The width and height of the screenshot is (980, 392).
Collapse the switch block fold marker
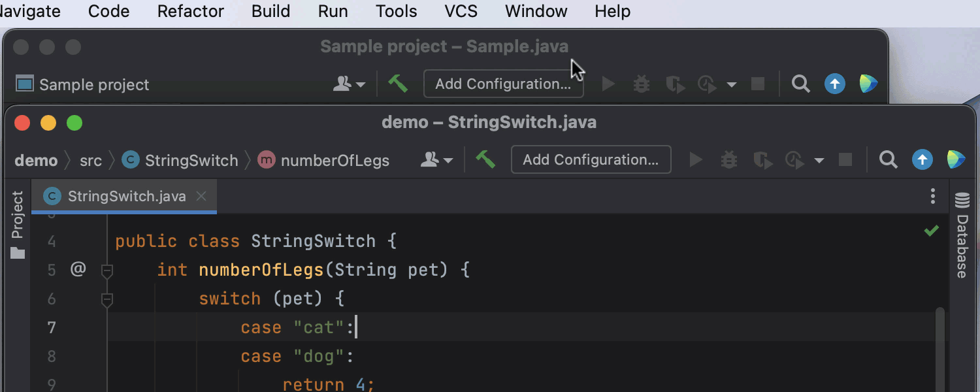coord(107,299)
